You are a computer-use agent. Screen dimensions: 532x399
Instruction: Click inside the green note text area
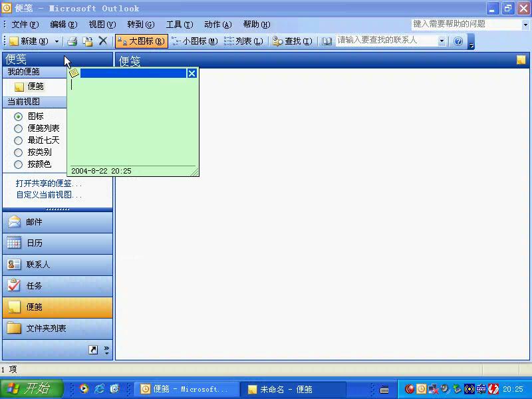tap(133, 122)
